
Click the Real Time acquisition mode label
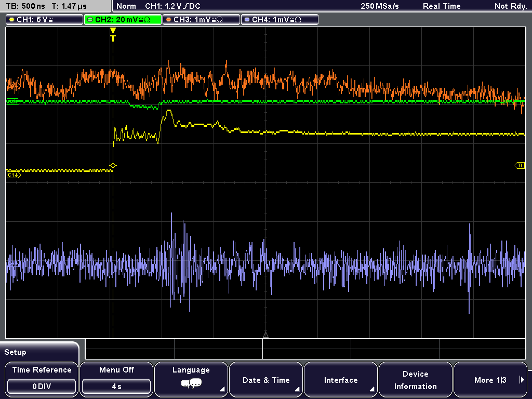[442, 6]
